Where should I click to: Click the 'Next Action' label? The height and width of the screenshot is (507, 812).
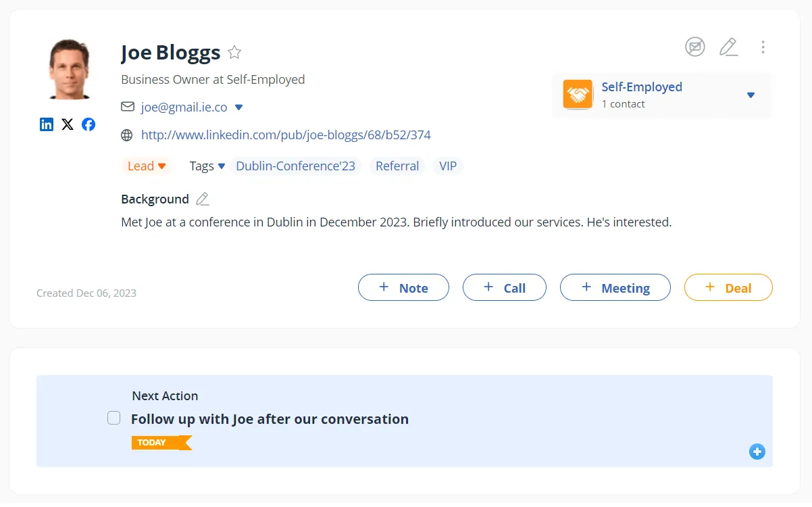pyautogui.click(x=165, y=396)
